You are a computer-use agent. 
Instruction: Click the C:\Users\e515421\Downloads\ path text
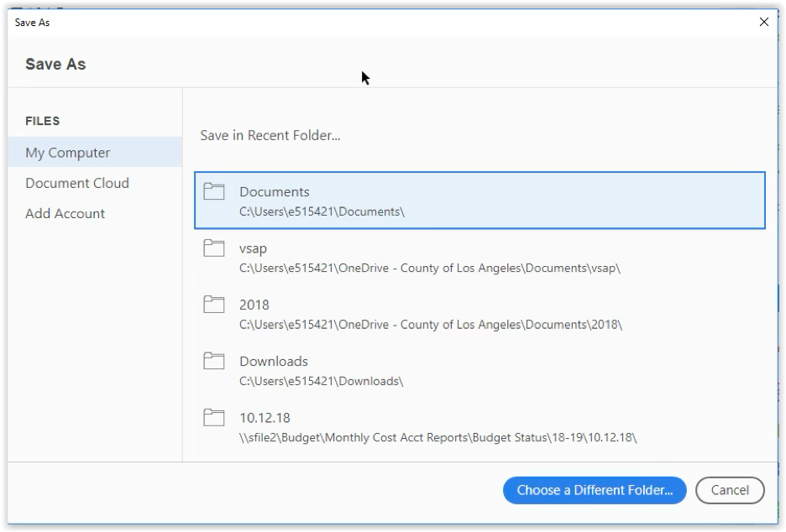point(322,381)
